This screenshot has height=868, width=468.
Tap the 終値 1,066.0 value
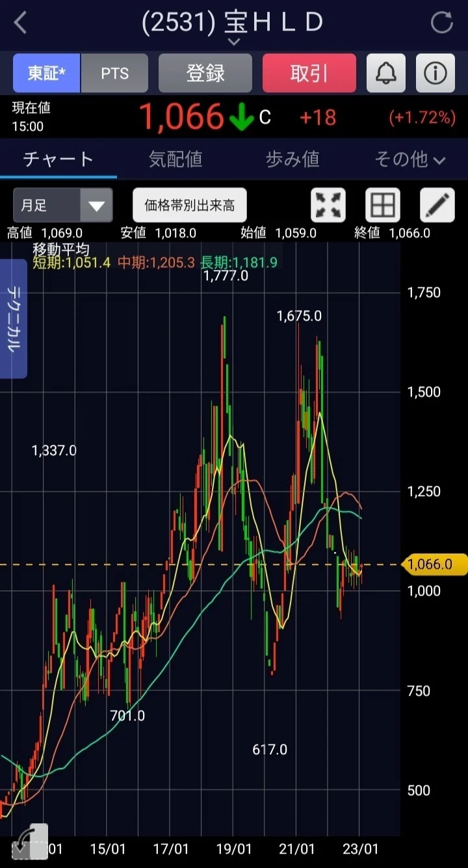[x=392, y=233]
